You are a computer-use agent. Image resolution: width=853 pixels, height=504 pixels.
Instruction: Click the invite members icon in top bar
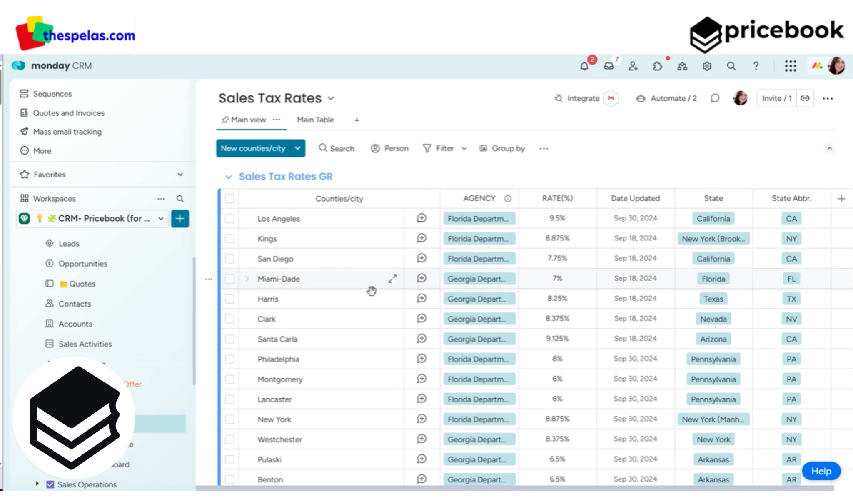point(633,66)
